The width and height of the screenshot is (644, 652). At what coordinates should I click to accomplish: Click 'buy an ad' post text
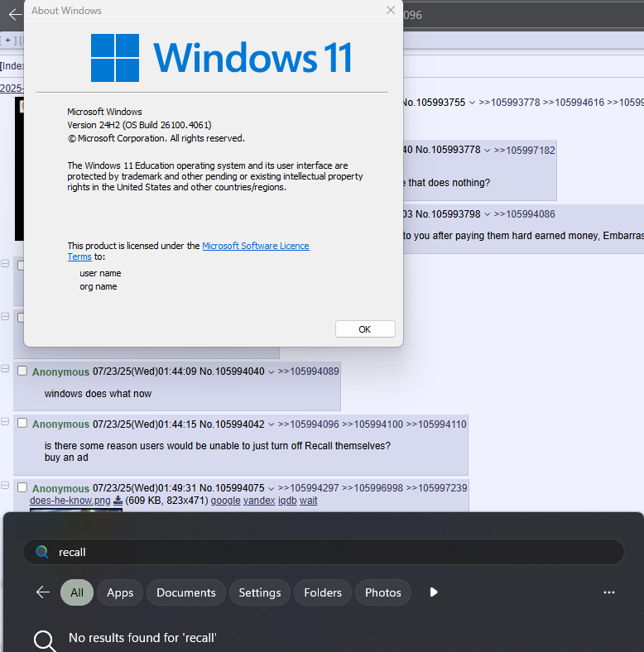[66, 458]
